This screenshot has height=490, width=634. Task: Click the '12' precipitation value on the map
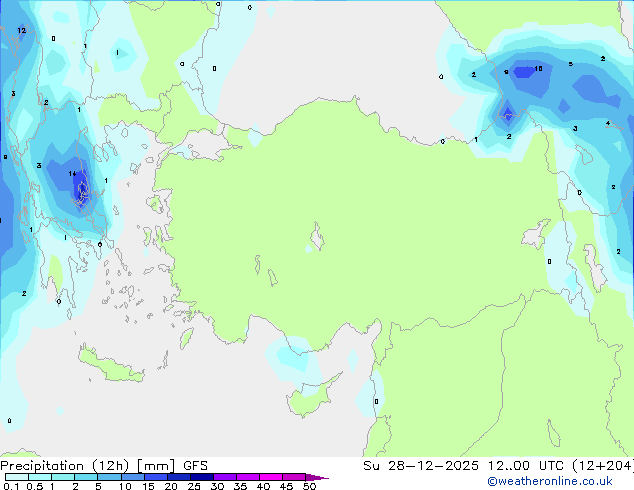(x=21, y=30)
